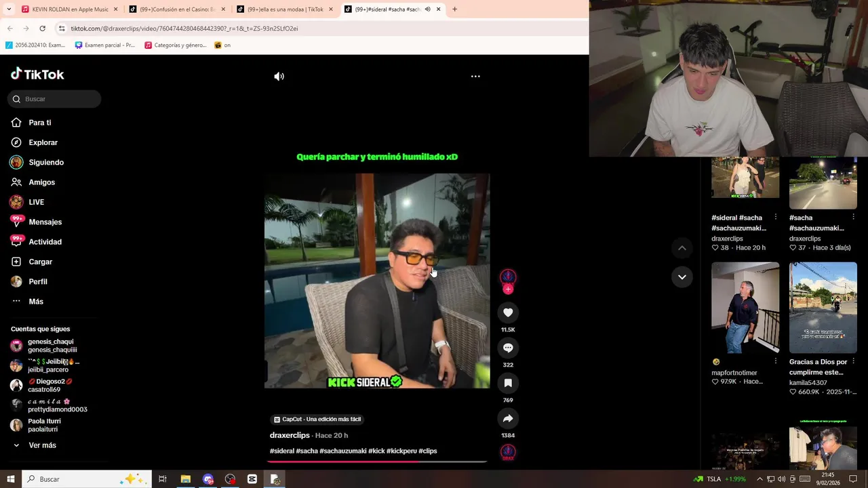Mute the #sideral #sacha browser tab audio

point(427,9)
